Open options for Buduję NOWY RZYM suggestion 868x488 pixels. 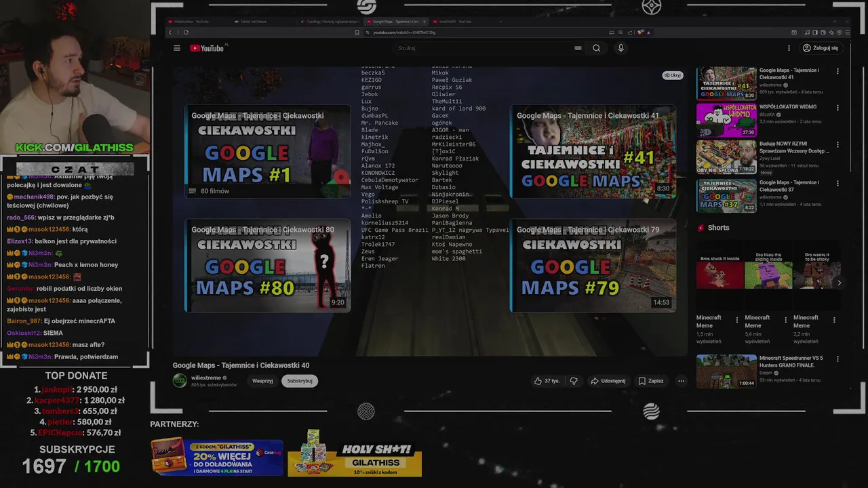pos(837,145)
